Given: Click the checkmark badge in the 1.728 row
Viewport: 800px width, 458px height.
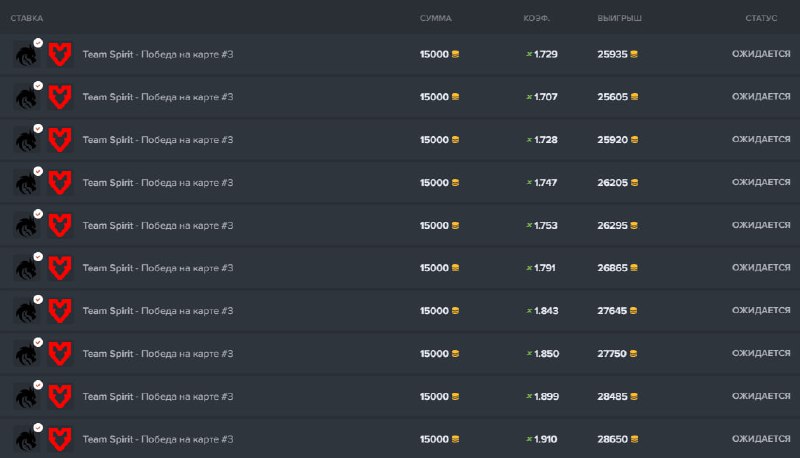Looking at the screenshot, I should point(38,129).
